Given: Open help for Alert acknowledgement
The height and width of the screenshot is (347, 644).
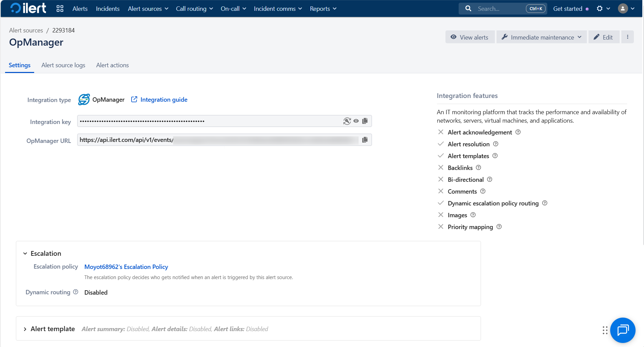Looking at the screenshot, I should pos(518,132).
